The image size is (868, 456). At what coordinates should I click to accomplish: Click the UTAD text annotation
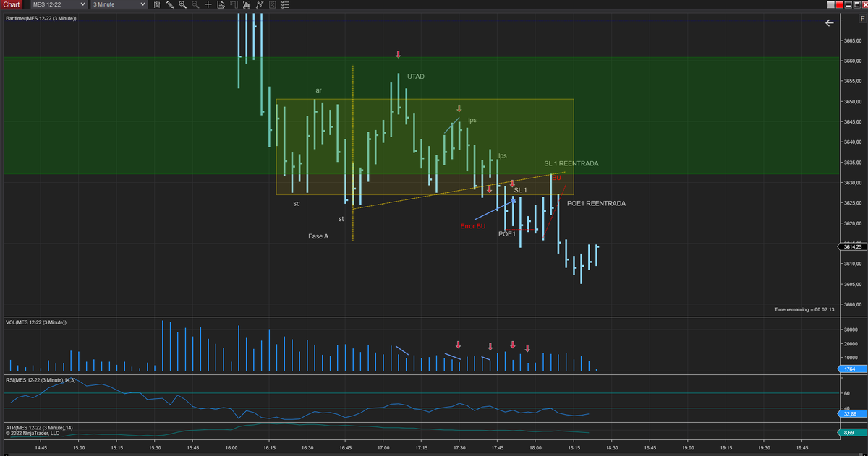(x=415, y=77)
